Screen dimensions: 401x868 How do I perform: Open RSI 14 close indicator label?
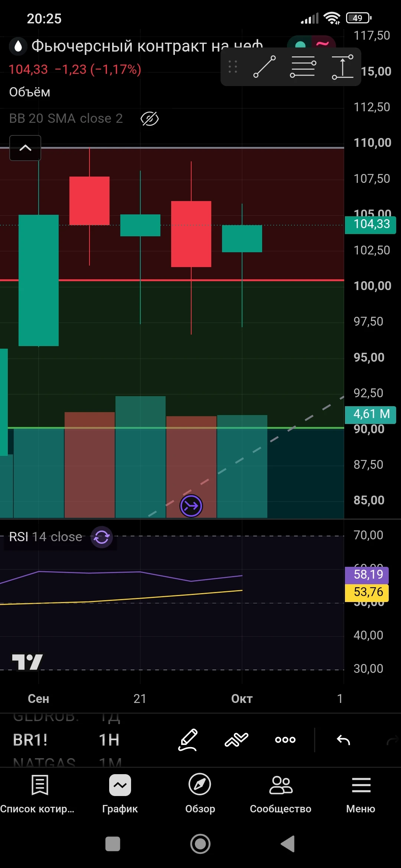(x=46, y=537)
